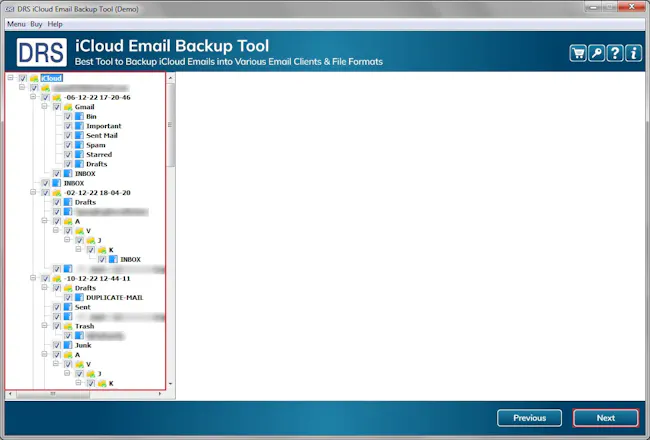Click the tree horizontal scrollbar thumb
This screenshot has height=440, width=650.
[53, 394]
